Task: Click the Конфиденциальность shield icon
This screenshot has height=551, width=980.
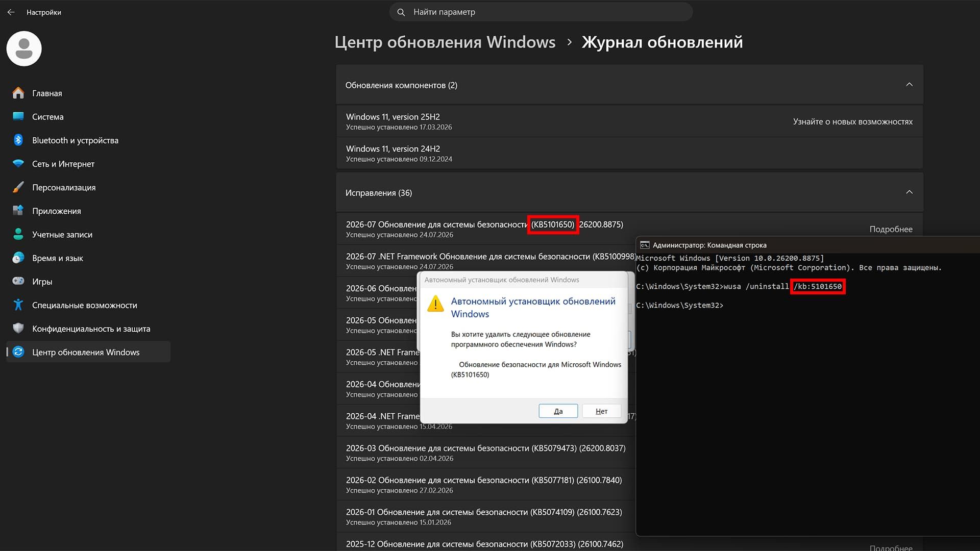Action: pos(18,328)
